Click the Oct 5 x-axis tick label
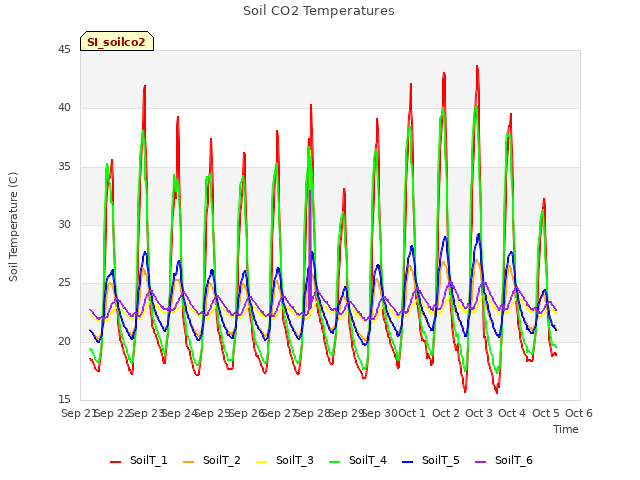Screen dimensions: 640x480 click(546, 413)
